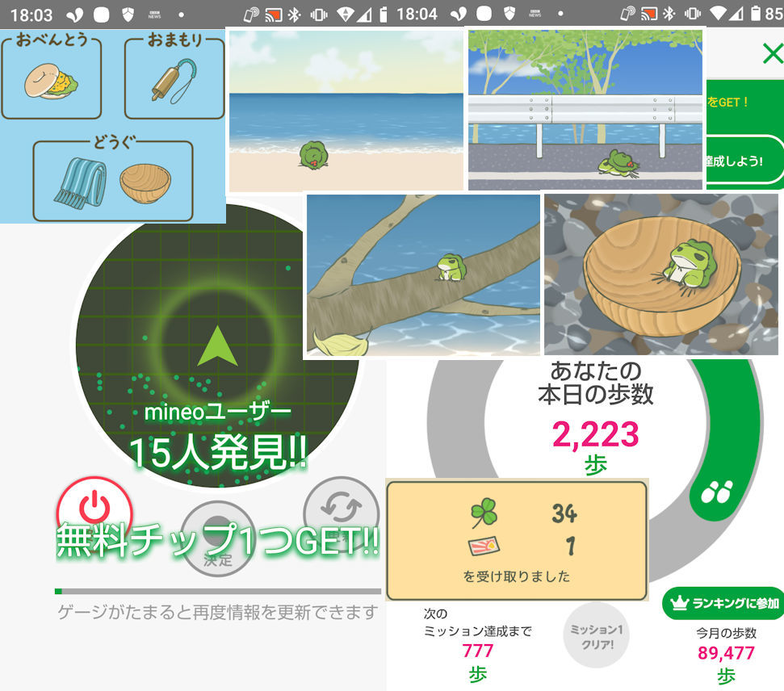
Task: Tap the remaining steps value 777
Action: [x=477, y=651]
